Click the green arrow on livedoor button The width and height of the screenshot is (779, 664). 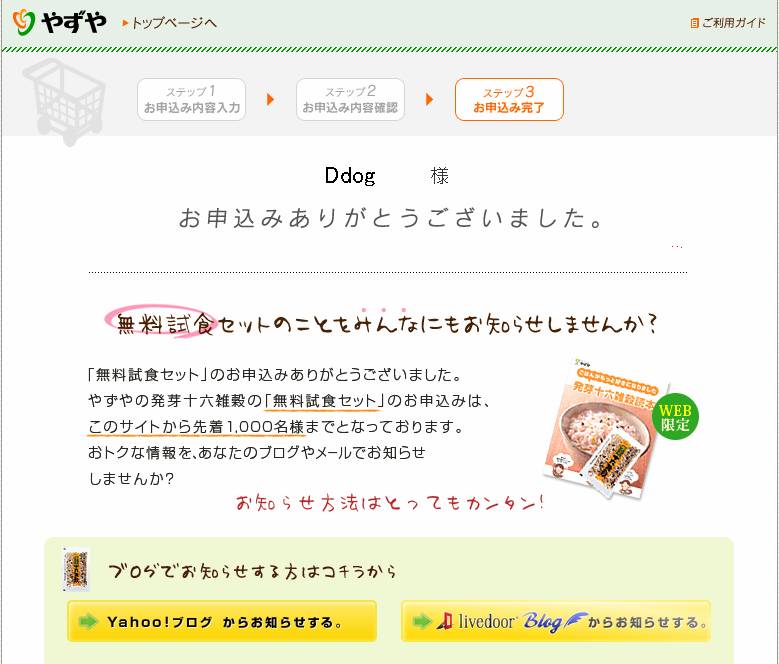422,621
